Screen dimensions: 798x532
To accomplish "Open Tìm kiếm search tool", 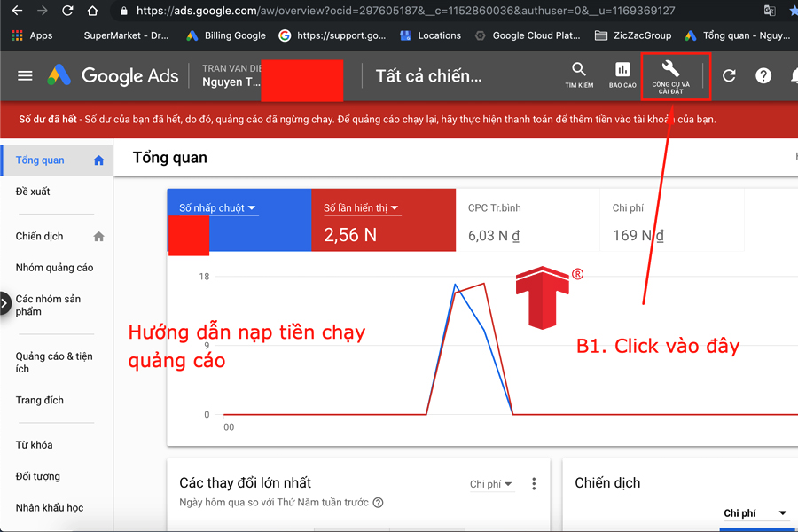I will pos(579,75).
